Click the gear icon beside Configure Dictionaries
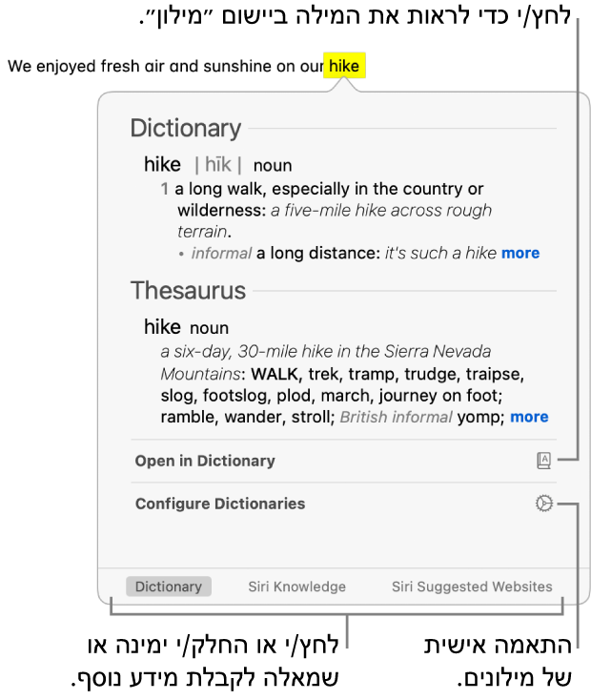The width and height of the screenshot is (591, 700). click(x=544, y=504)
